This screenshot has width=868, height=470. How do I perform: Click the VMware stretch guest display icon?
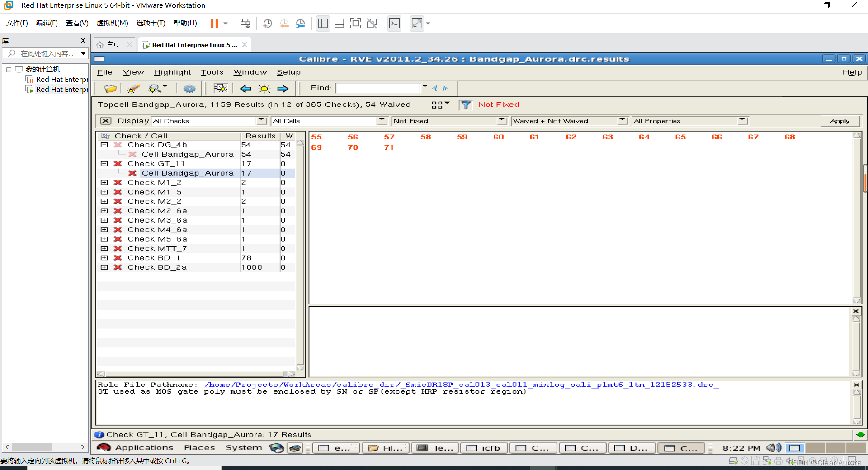417,23
